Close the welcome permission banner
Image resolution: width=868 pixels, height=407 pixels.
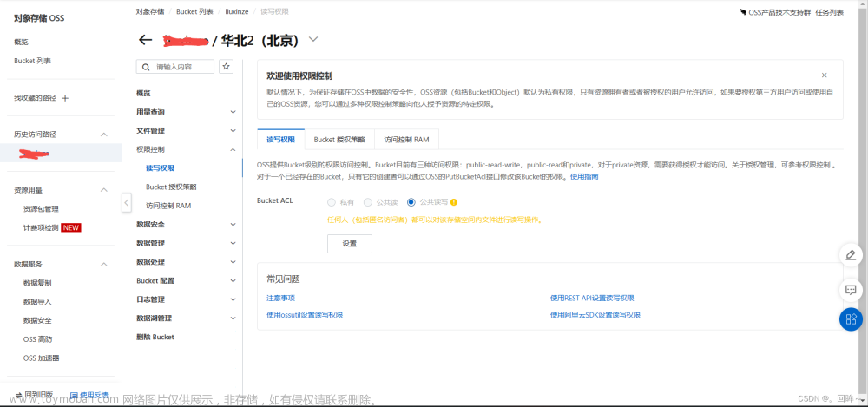coord(825,75)
